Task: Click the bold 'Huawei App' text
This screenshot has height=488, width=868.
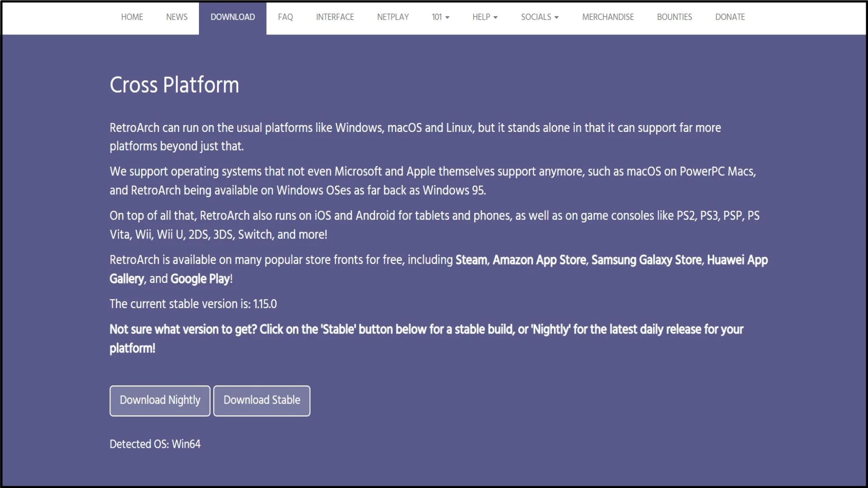Action: (x=737, y=260)
